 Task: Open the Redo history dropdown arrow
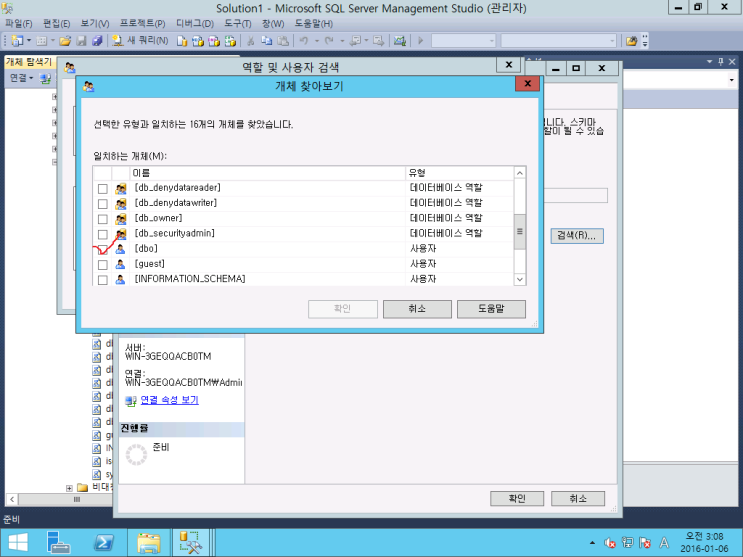pyautogui.click(x=342, y=41)
